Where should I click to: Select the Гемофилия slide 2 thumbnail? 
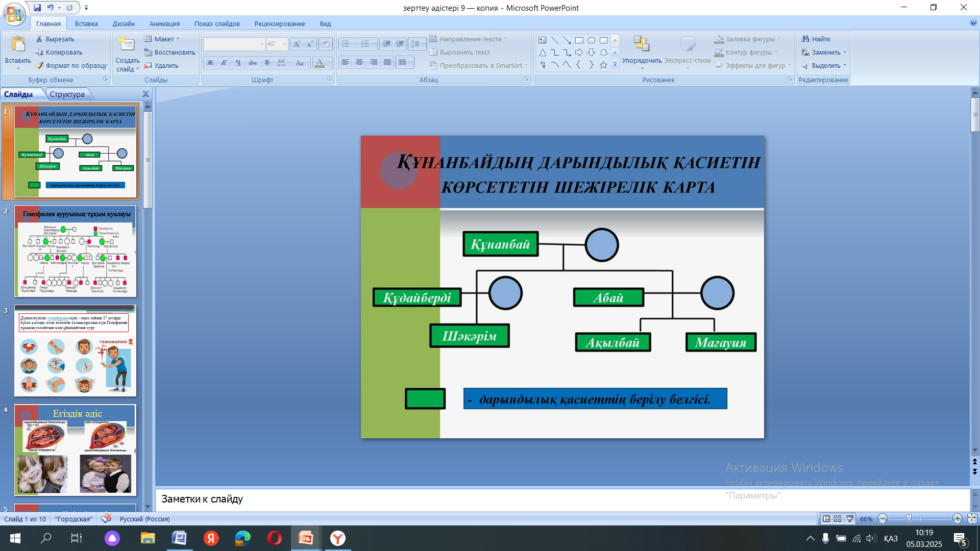click(x=76, y=251)
